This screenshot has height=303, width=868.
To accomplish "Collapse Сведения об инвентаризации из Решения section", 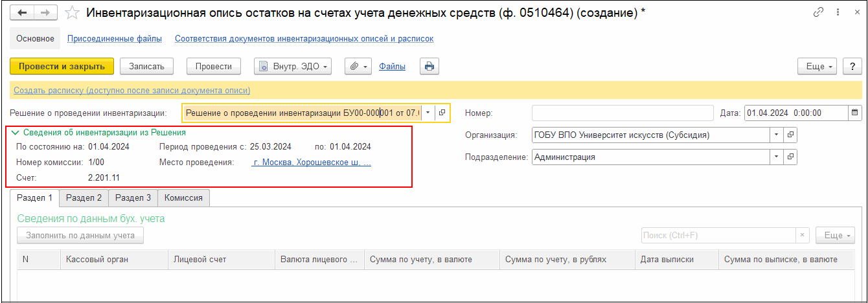I will 98,132.
